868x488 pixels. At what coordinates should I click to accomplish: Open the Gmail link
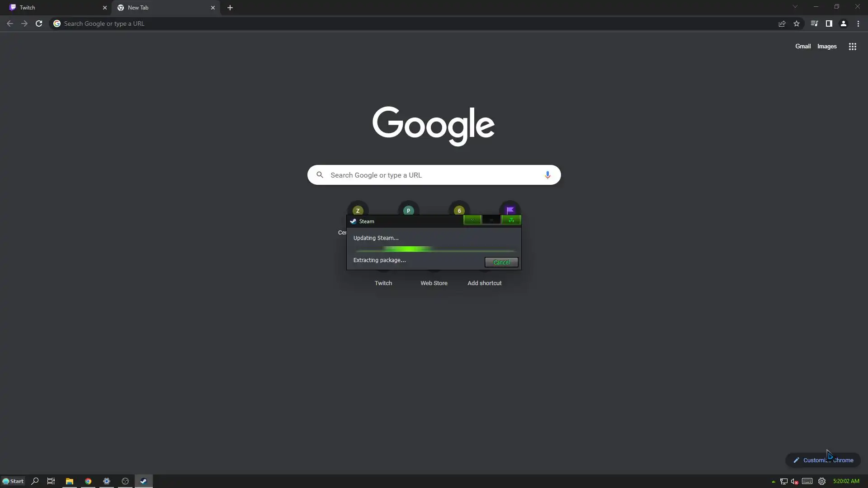(x=802, y=47)
